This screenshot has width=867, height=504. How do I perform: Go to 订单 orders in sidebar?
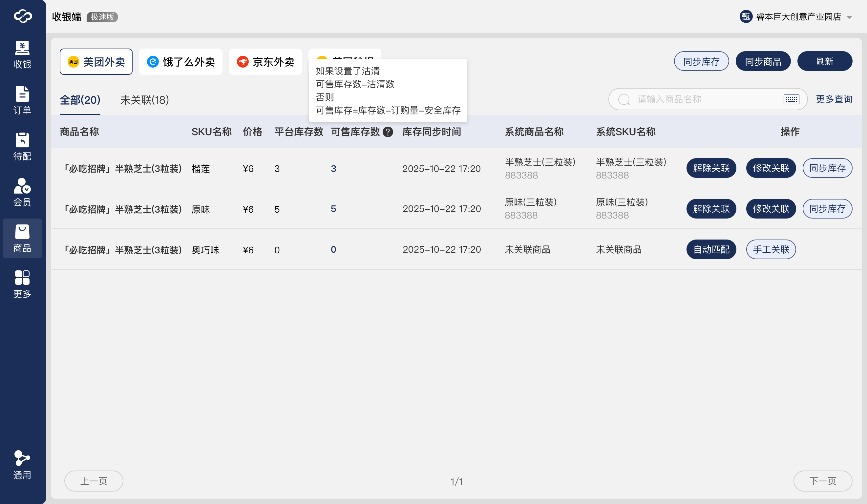pyautogui.click(x=22, y=100)
